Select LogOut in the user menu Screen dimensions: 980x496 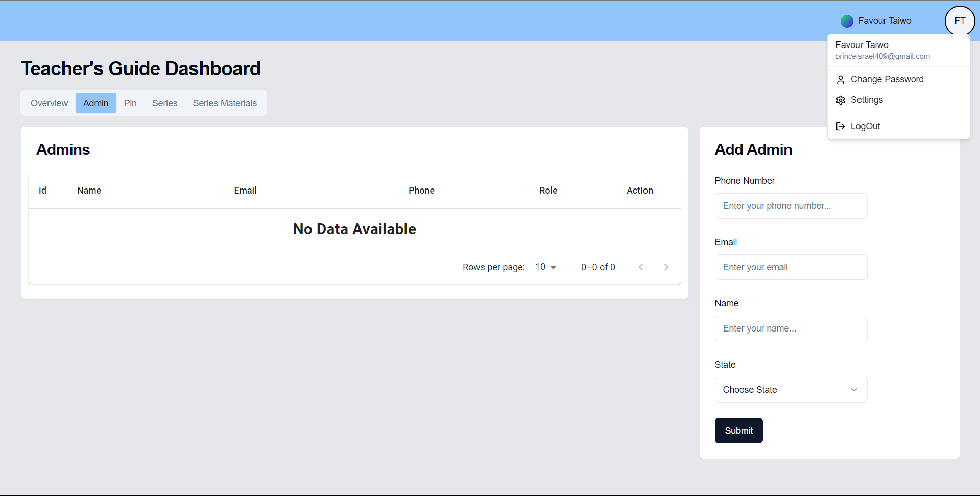[x=865, y=126]
